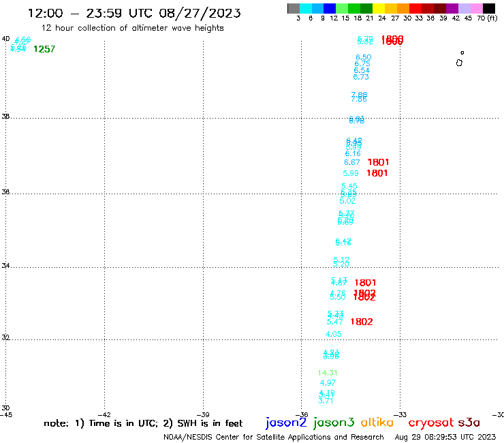The height and width of the screenshot is (443, 504).
Task: Select the wave height value '4.05'
Action: point(333,334)
